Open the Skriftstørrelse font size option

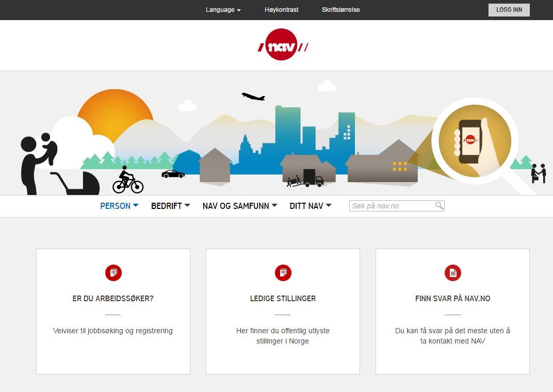340,10
